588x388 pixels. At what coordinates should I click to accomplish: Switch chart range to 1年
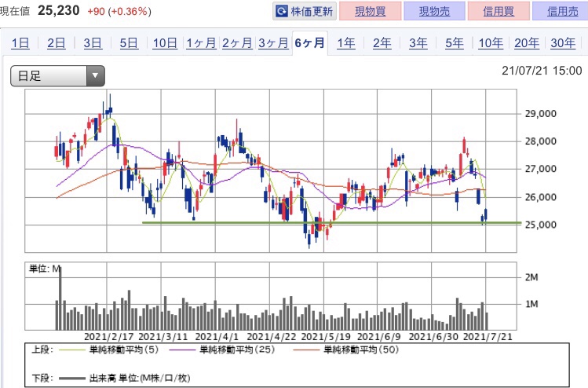[x=345, y=43]
